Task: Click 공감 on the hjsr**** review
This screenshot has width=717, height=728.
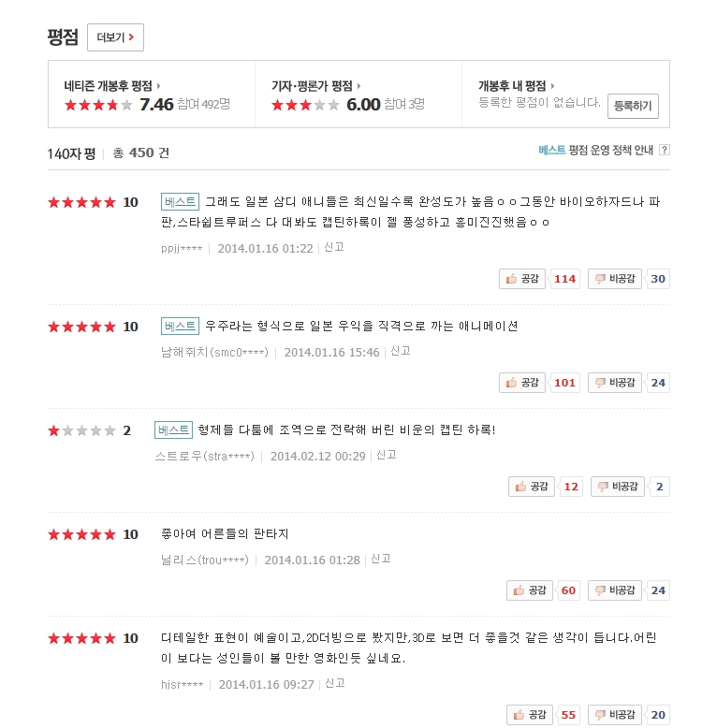Action: [530, 715]
